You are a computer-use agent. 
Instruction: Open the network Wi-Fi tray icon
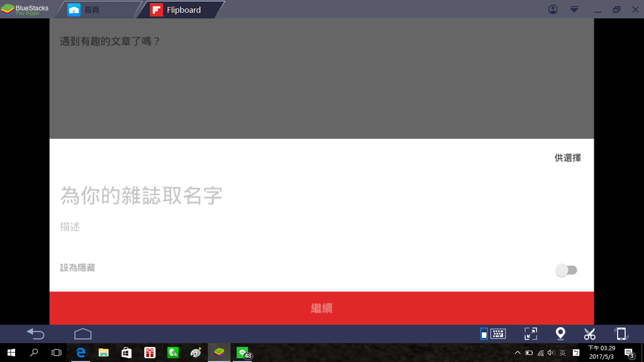coord(540,353)
